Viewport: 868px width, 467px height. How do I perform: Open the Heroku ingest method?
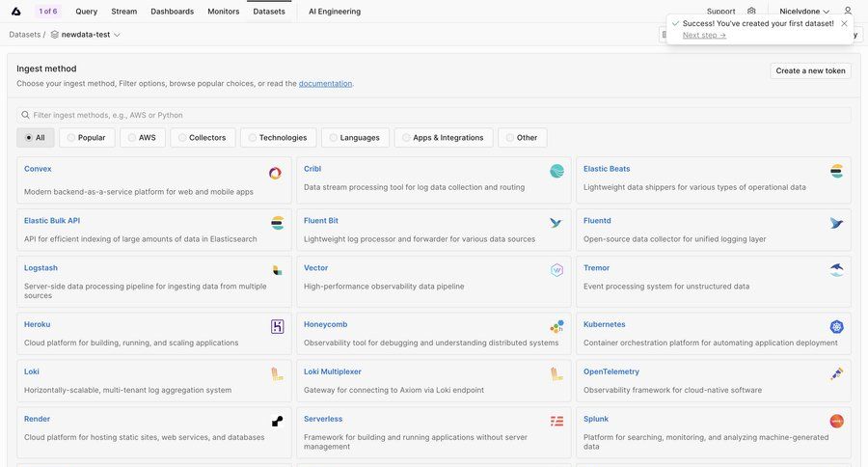pos(154,334)
